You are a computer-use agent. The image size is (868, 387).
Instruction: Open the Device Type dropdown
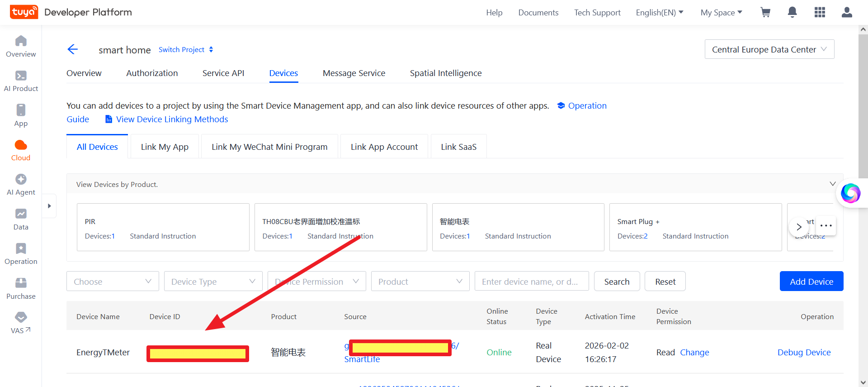pos(213,282)
